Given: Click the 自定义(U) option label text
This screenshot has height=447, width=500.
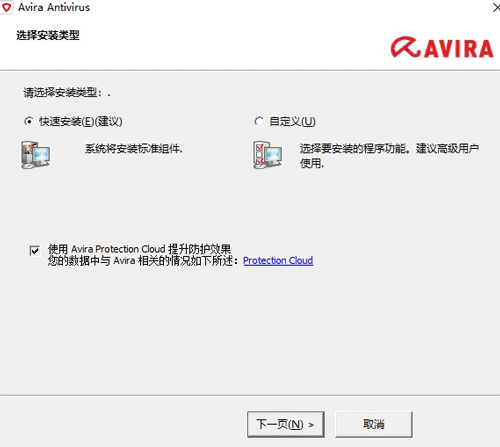Looking at the screenshot, I should click(x=292, y=122).
